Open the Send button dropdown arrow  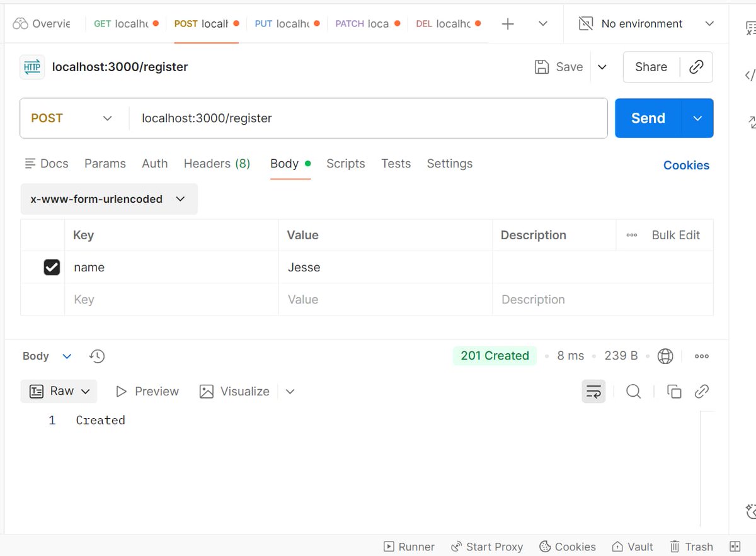click(x=697, y=118)
